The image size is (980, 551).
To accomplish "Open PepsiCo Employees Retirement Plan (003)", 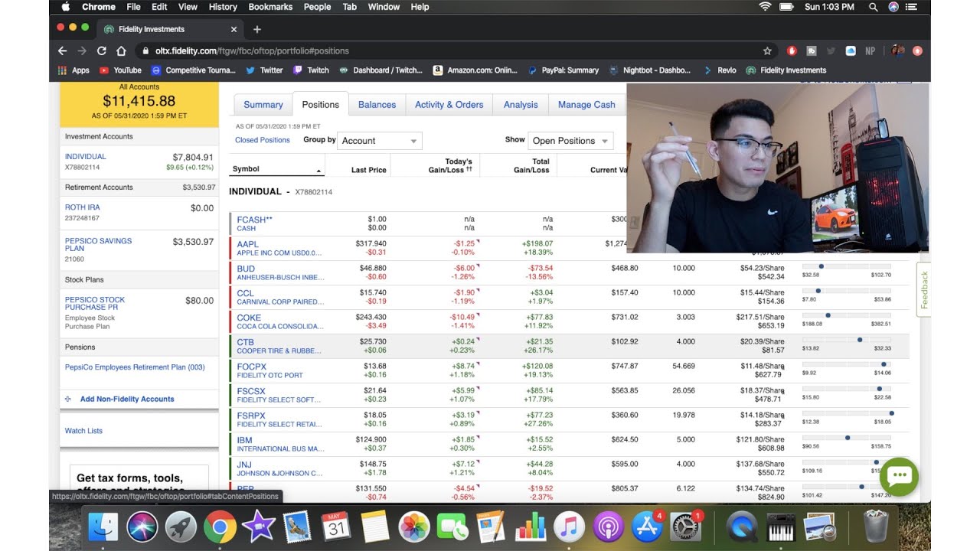I will [x=135, y=367].
